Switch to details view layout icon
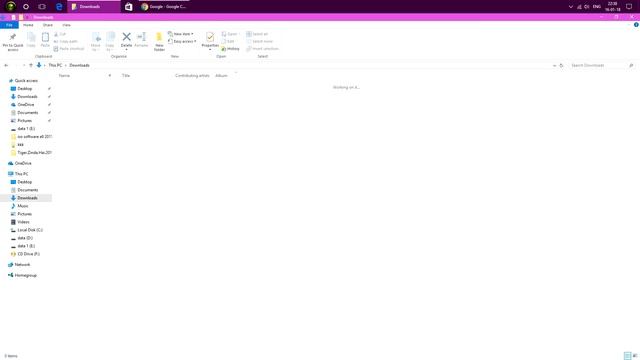The image size is (640, 360). click(627, 356)
